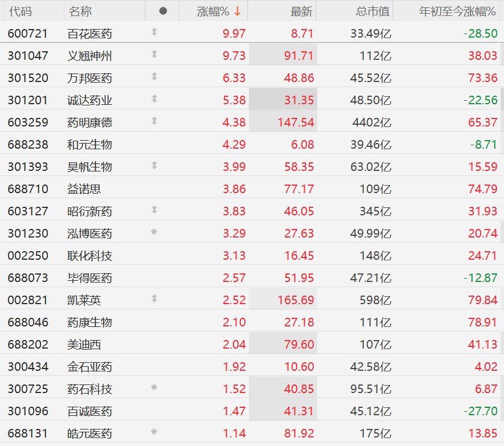504x446 pixels.
Task: Click the marker icon in 昭衍新药 row
Action: pos(154,210)
